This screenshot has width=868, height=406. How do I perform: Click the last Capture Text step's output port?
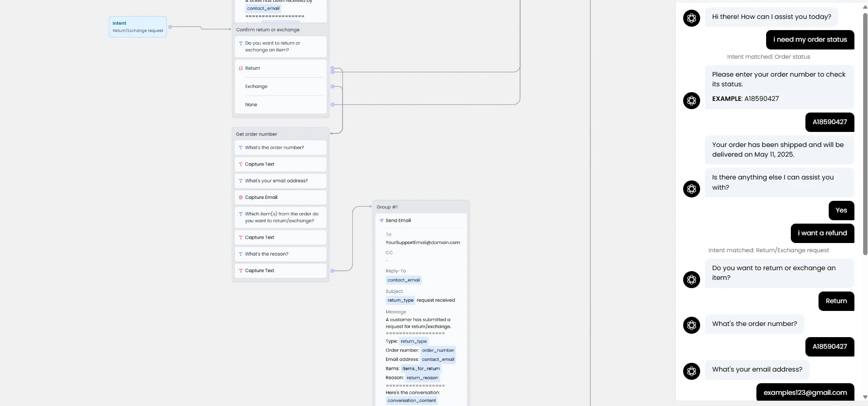click(332, 271)
